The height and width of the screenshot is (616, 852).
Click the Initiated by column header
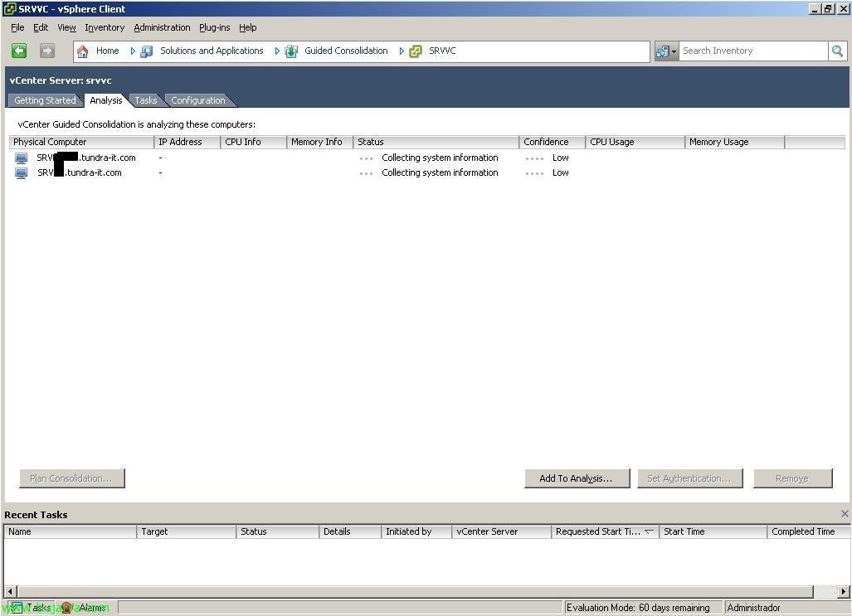tap(416, 531)
